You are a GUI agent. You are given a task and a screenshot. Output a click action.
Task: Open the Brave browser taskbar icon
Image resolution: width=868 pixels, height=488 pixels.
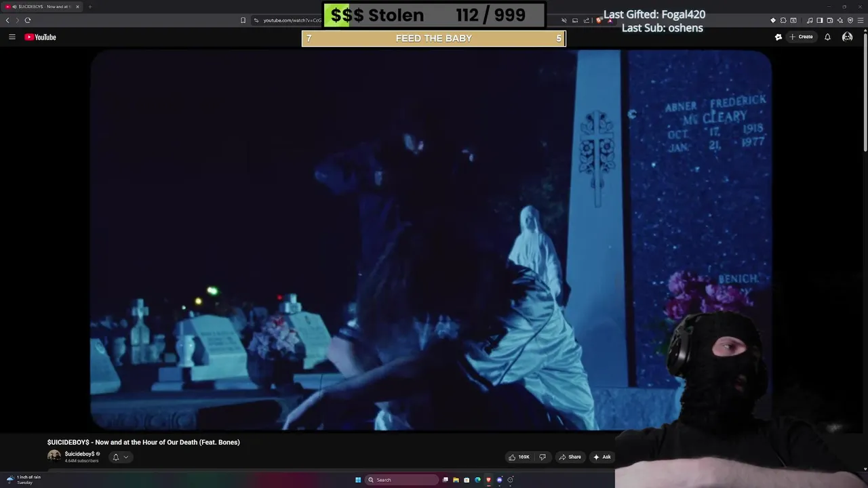pos(488,480)
